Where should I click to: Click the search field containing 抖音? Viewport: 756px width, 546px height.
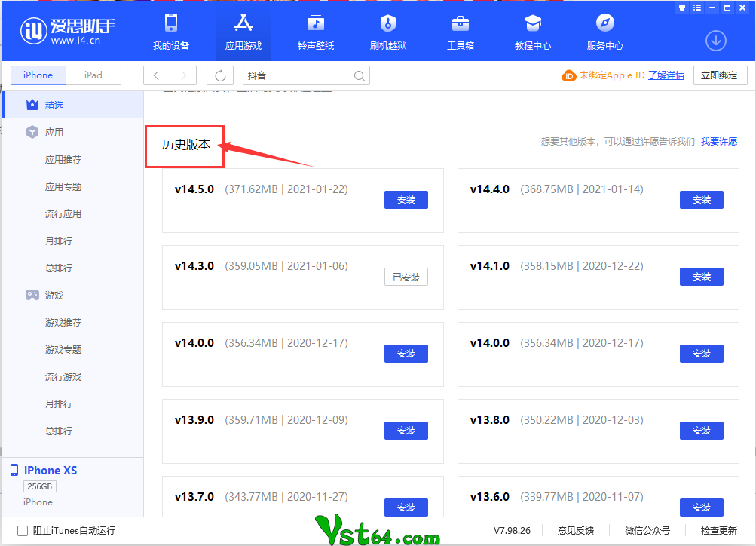click(x=306, y=75)
